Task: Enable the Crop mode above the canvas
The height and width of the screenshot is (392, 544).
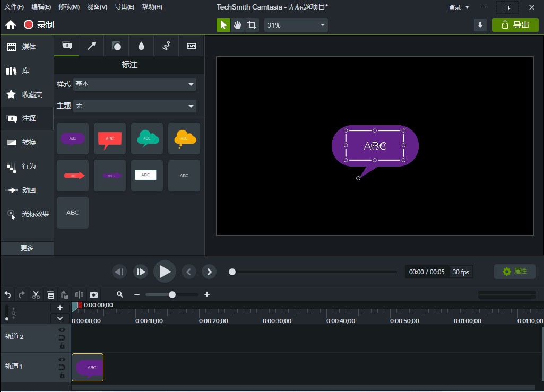Action: [252, 24]
